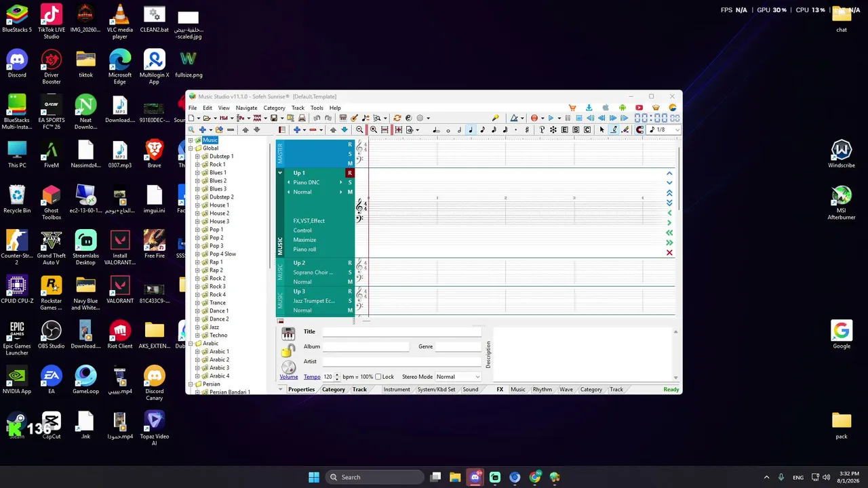Solo track Up 2
Image resolution: width=868 pixels, height=488 pixels.
point(350,272)
